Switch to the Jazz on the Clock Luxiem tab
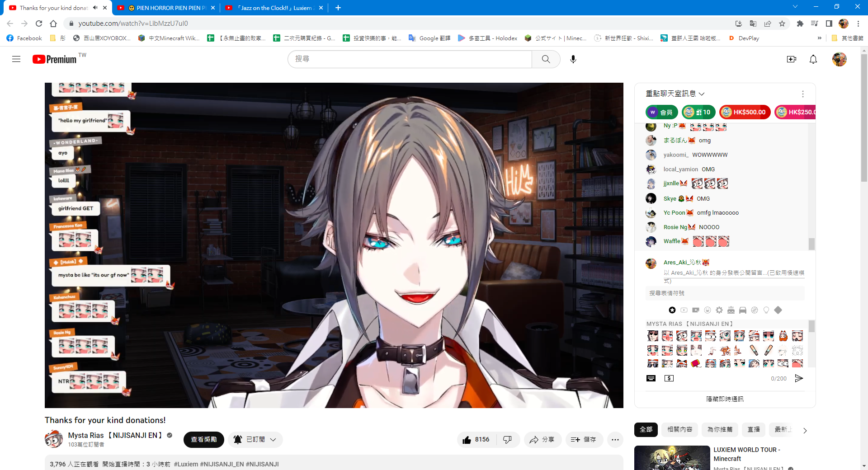 tap(274, 8)
